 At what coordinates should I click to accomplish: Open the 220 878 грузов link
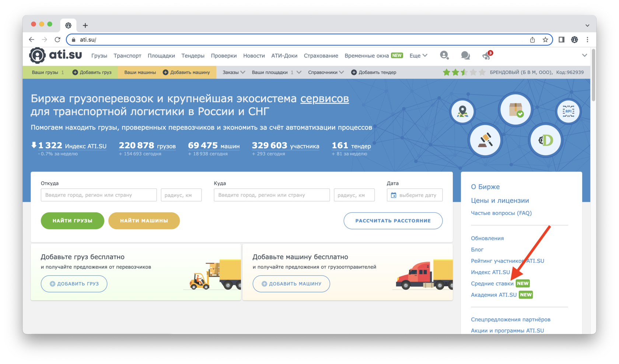click(147, 146)
